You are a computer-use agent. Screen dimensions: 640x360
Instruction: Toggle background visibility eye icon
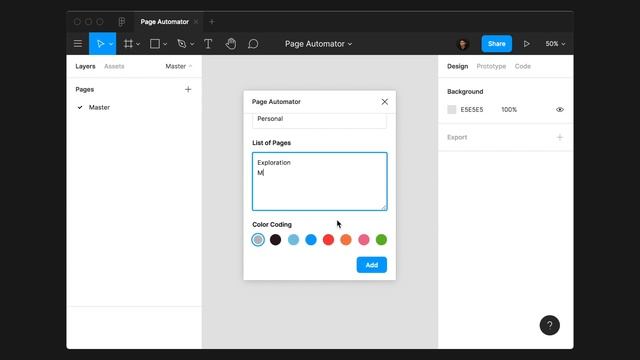tap(560, 109)
